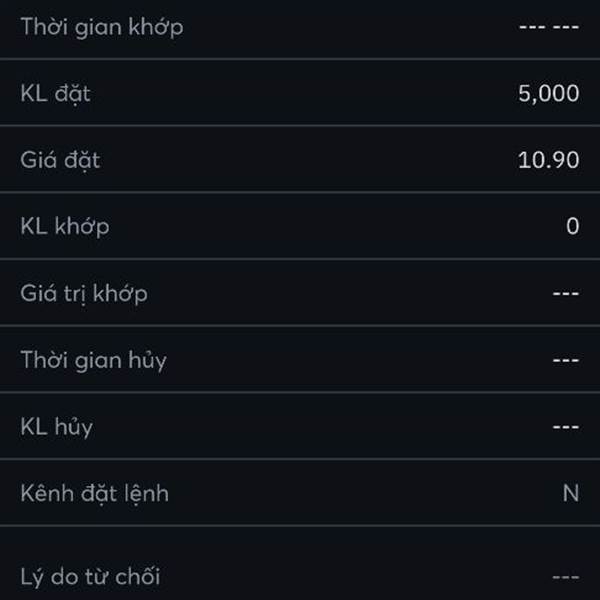
Task: Click the 10.90 order price value
Action: coord(548,160)
